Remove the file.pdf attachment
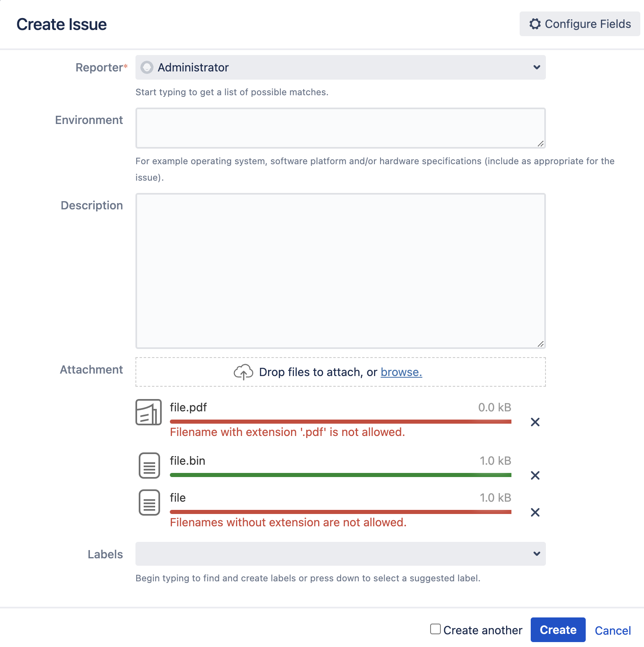The width and height of the screenshot is (644, 647). coord(535,422)
